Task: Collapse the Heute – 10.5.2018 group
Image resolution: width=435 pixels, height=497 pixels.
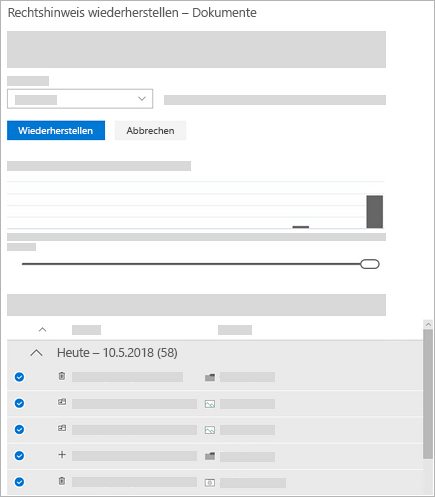Action: 36,353
